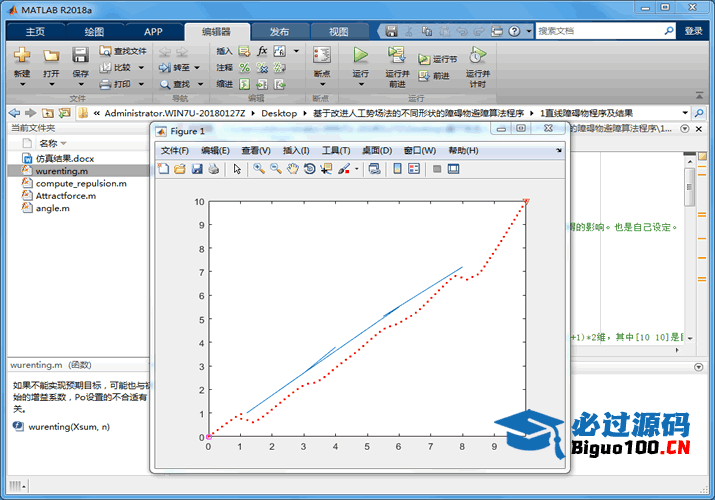Select the Data Cursor tool in Figure toolbar
The image size is (715, 500).
pos(326,169)
